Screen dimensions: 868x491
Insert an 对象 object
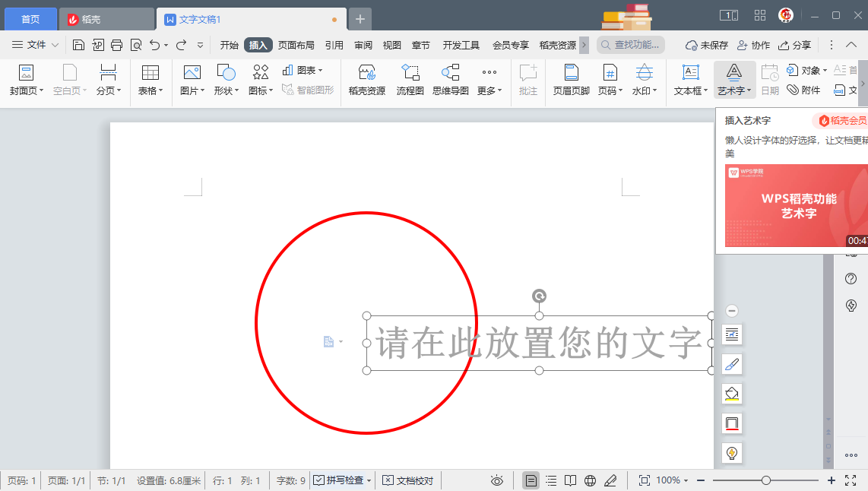[x=807, y=70]
